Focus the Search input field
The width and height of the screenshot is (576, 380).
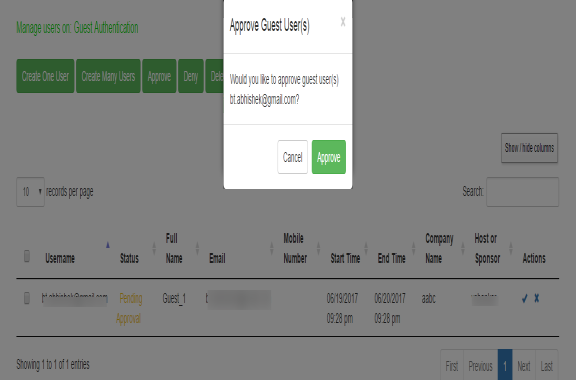pos(522,192)
